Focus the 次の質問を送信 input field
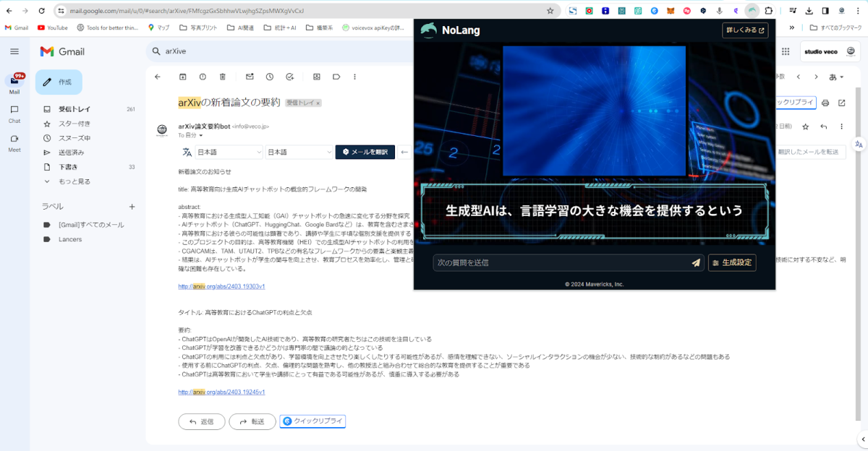Viewport: 868px width, 451px height. [561, 263]
